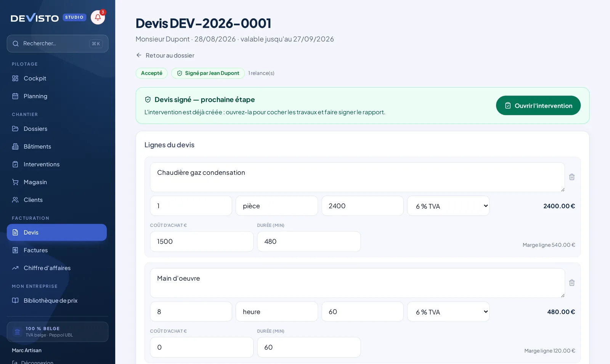Click the 1 relance(s) text
The height and width of the screenshot is (364, 610).
(x=261, y=73)
